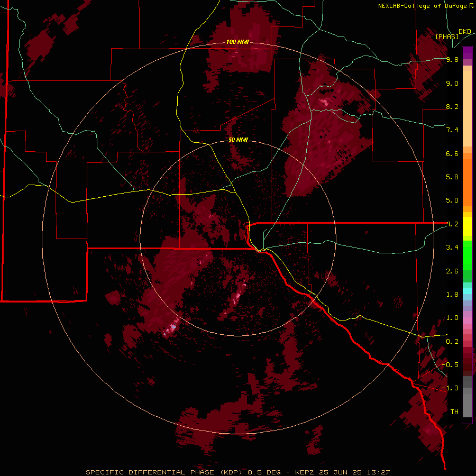The width and height of the screenshot is (476, 476).
Task: Click the 'KEPZ' radar site ID in caption
Action: pyautogui.click(x=305, y=472)
